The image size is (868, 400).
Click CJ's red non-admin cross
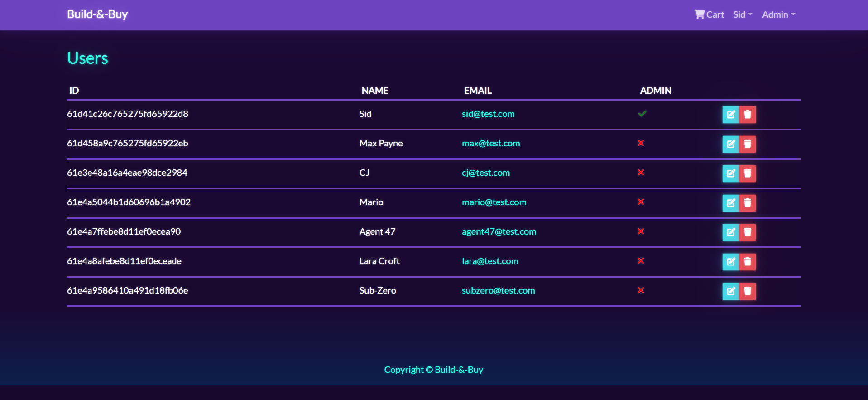point(641,173)
